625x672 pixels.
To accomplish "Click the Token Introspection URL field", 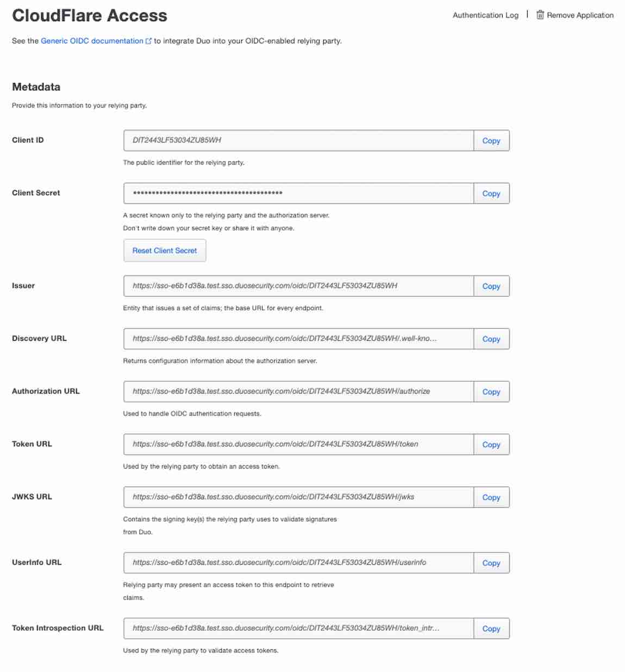I will (299, 629).
